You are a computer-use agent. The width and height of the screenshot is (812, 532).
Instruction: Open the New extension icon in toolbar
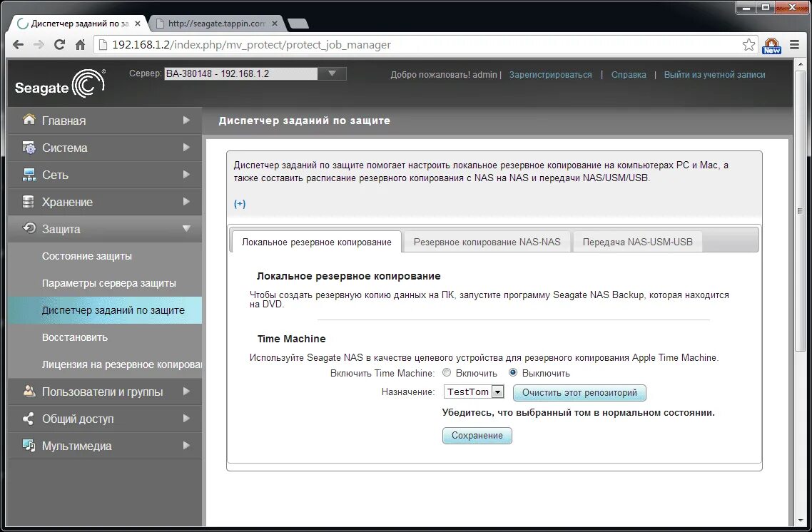[771, 46]
